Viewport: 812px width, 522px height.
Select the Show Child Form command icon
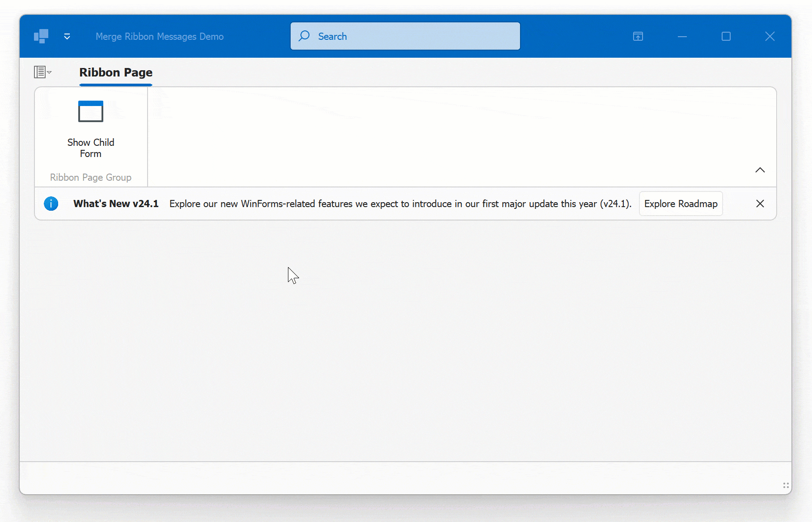tap(90, 111)
